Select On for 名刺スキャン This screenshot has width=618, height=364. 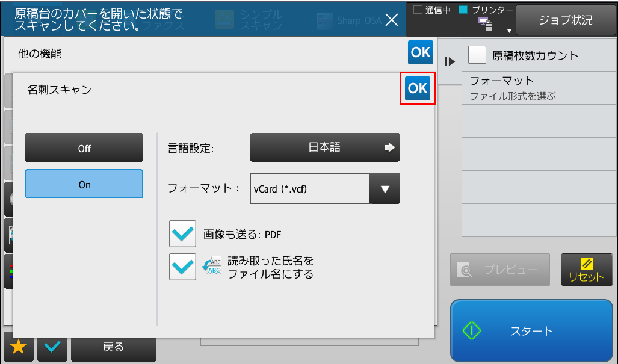tap(84, 184)
